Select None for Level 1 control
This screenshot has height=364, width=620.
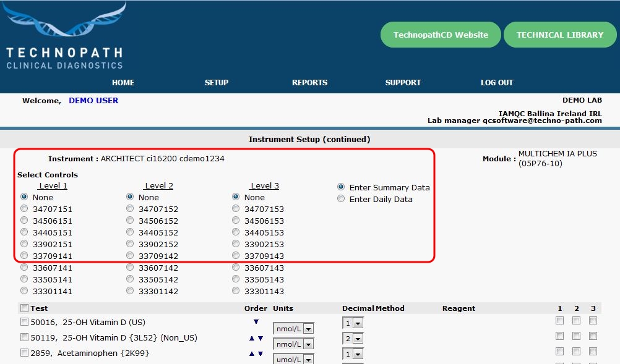point(24,197)
